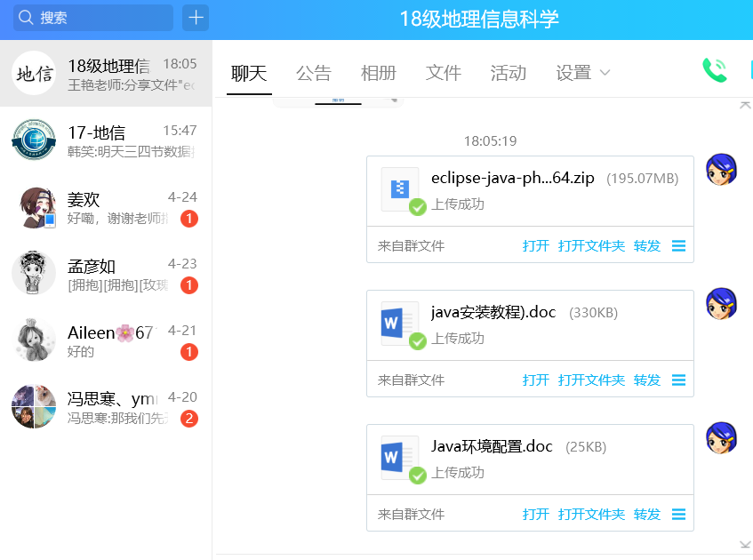753x560 pixels.
Task: Click sender avatar beside eclipse zip message
Action: point(721,169)
